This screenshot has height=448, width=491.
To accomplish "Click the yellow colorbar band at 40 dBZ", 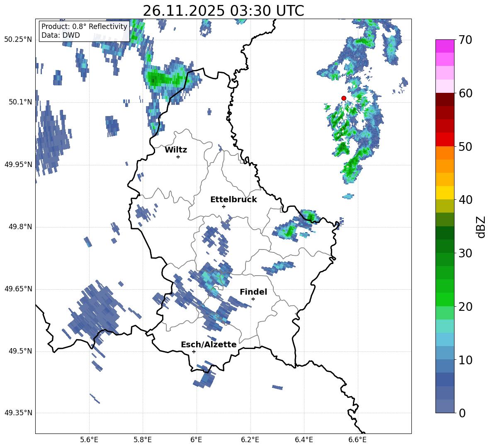I will coord(445,193).
